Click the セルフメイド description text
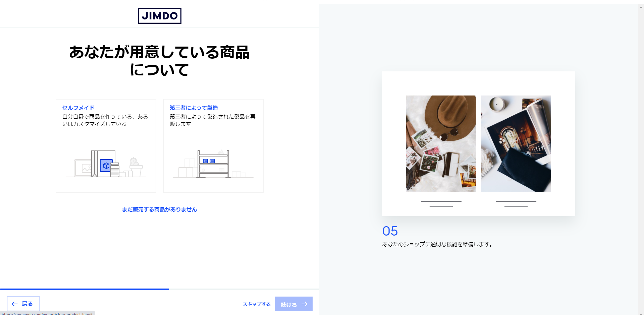This screenshot has width=644, height=315. tap(105, 120)
